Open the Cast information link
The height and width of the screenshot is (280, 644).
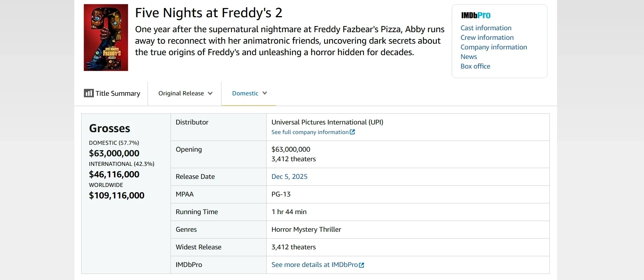point(486,28)
